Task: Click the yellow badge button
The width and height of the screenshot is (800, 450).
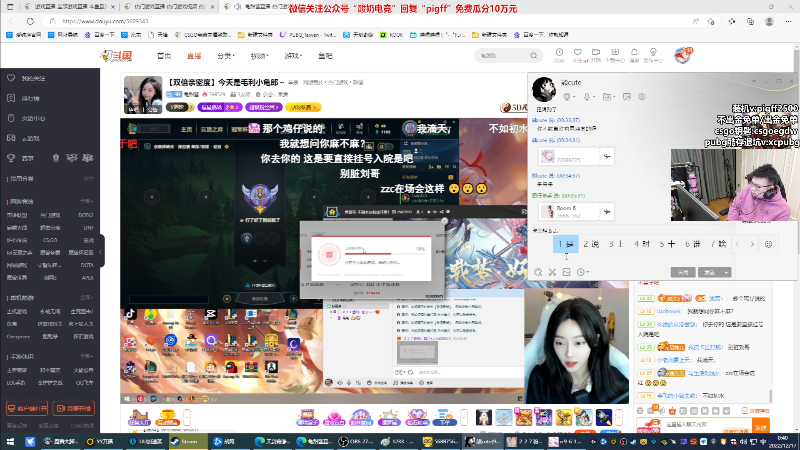Action: tap(304, 107)
